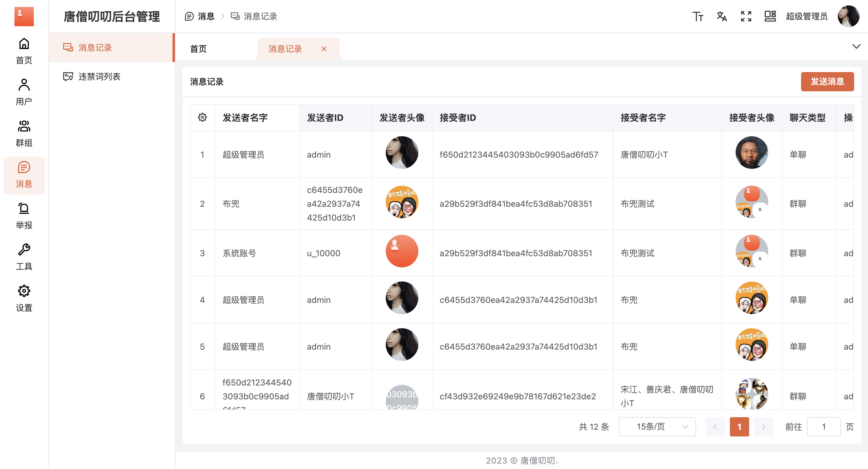Toggle fullscreen mode icon
The image size is (868, 469).
coord(746,16)
